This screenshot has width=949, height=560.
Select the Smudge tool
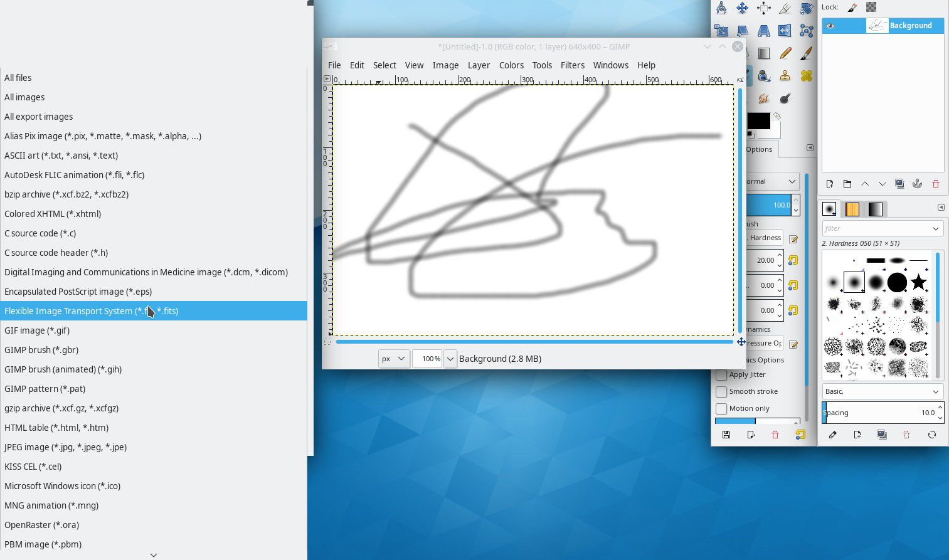click(763, 98)
